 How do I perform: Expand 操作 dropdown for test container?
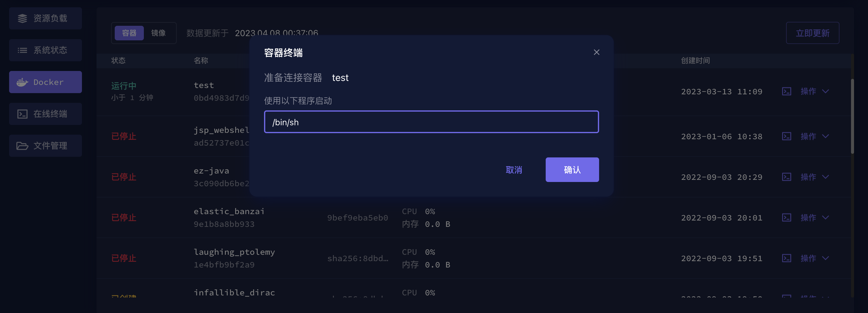coord(814,91)
